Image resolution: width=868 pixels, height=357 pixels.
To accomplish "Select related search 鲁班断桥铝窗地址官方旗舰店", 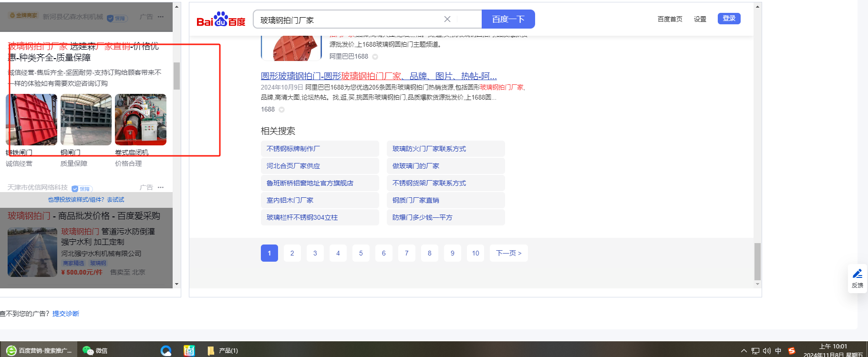I will (320, 183).
